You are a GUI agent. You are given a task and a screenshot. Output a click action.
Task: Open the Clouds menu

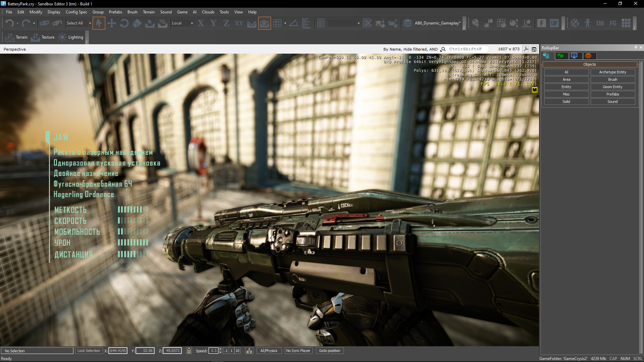click(x=208, y=12)
